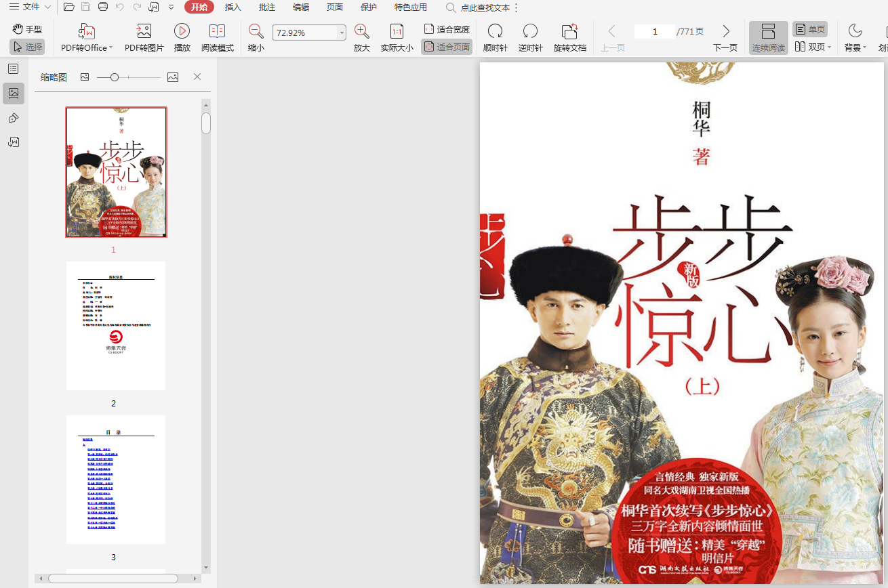Choose 适合页面 fit page

click(x=447, y=47)
